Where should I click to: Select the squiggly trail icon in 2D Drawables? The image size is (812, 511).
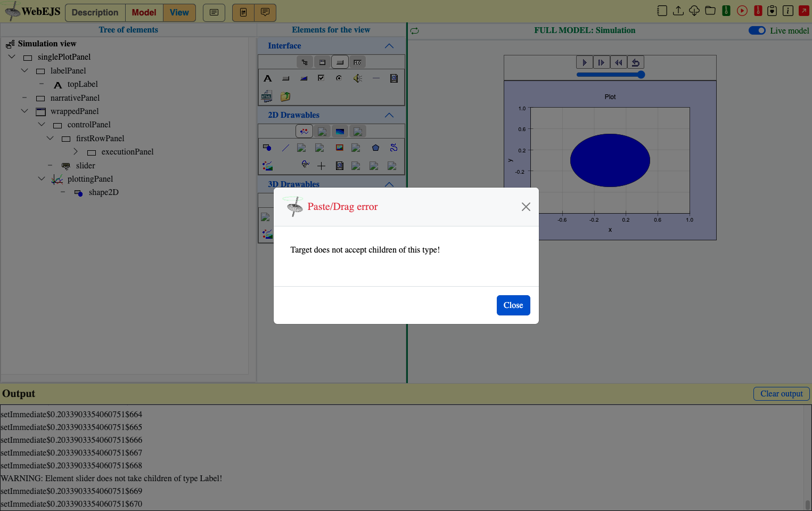pyautogui.click(x=393, y=148)
